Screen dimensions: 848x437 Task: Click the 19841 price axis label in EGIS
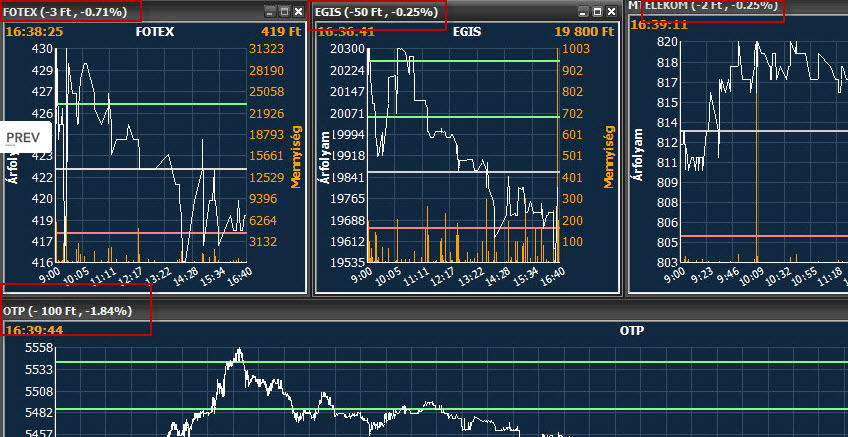347,177
